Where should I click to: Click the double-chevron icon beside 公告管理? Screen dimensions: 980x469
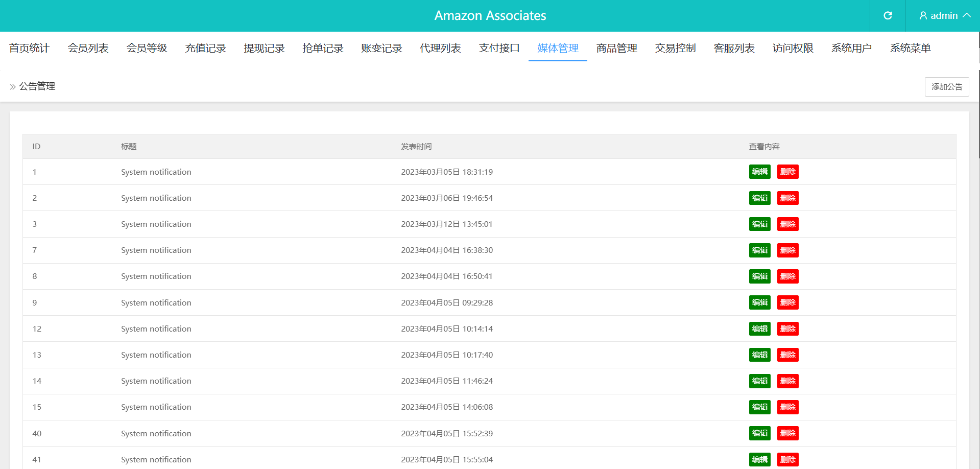click(x=13, y=87)
